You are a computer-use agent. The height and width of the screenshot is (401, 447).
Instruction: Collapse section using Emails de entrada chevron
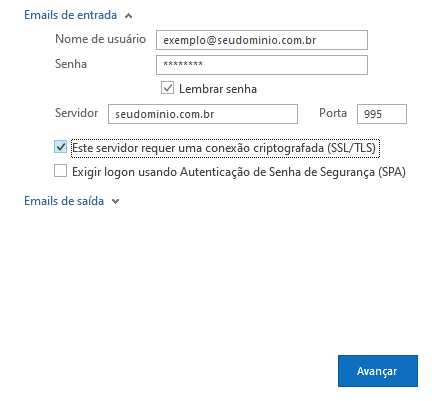coord(129,16)
